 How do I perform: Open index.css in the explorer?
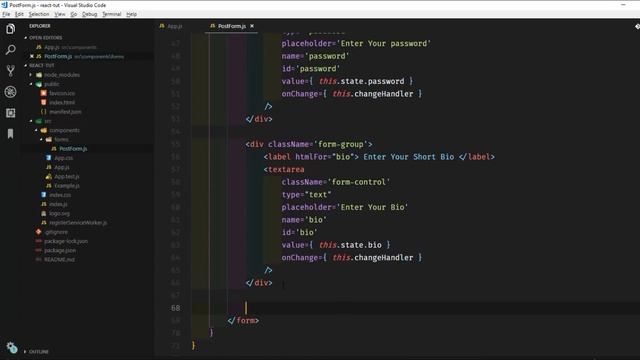60,195
